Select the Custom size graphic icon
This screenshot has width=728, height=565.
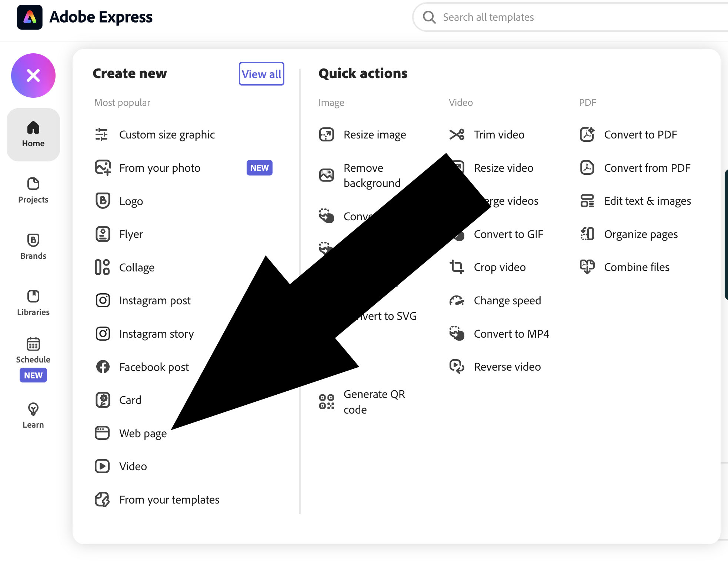coord(101,134)
